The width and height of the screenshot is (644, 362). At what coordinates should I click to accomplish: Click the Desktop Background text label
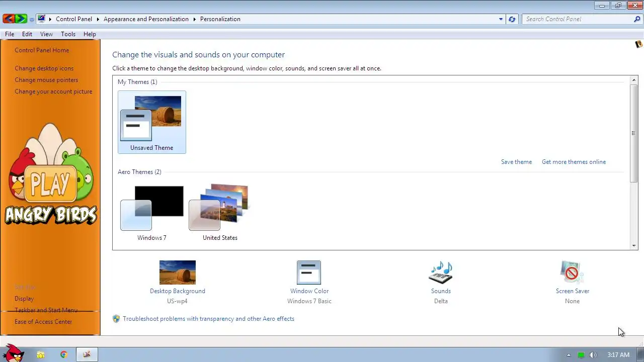tap(178, 291)
